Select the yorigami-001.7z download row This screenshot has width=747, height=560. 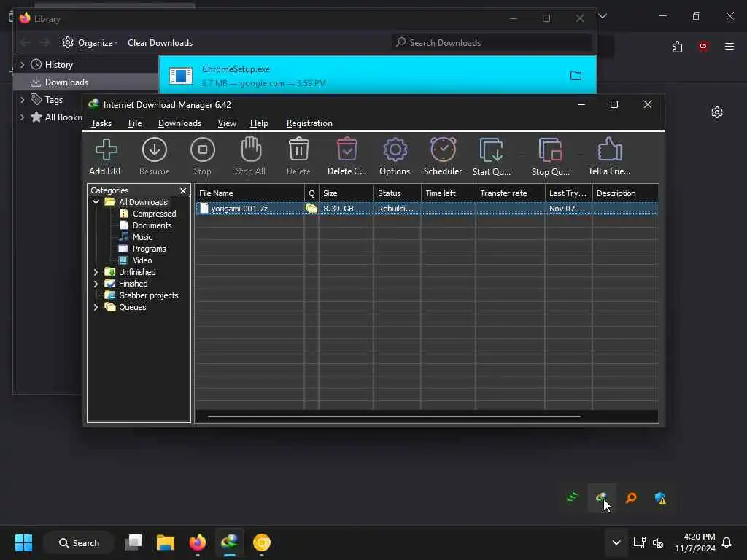(426, 209)
